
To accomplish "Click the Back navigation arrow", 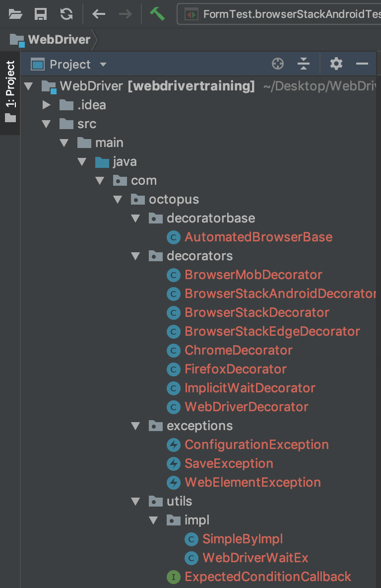I will click(x=99, y=14).
